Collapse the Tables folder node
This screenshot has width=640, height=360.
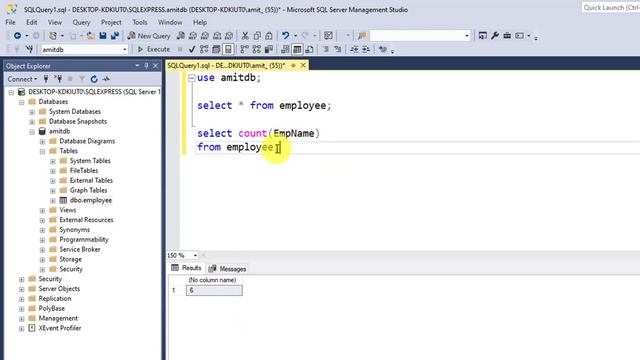tap(42, 151)
